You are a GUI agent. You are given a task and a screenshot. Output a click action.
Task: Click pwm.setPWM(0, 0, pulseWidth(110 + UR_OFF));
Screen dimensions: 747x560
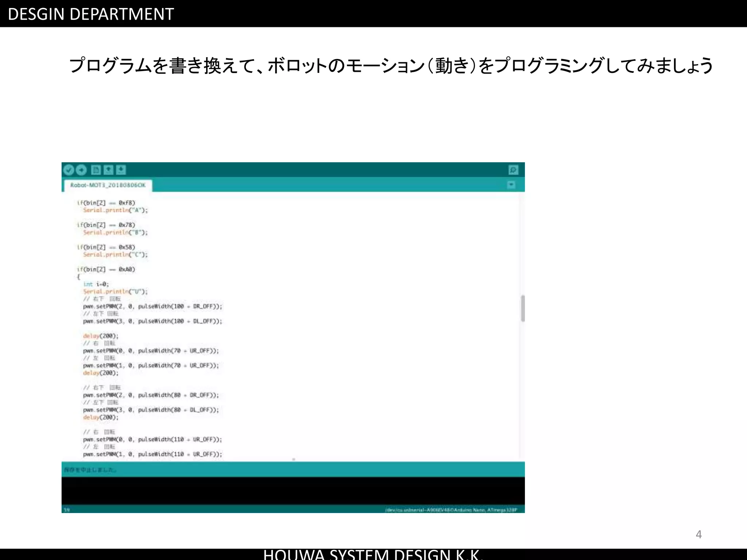coord(152,440)
